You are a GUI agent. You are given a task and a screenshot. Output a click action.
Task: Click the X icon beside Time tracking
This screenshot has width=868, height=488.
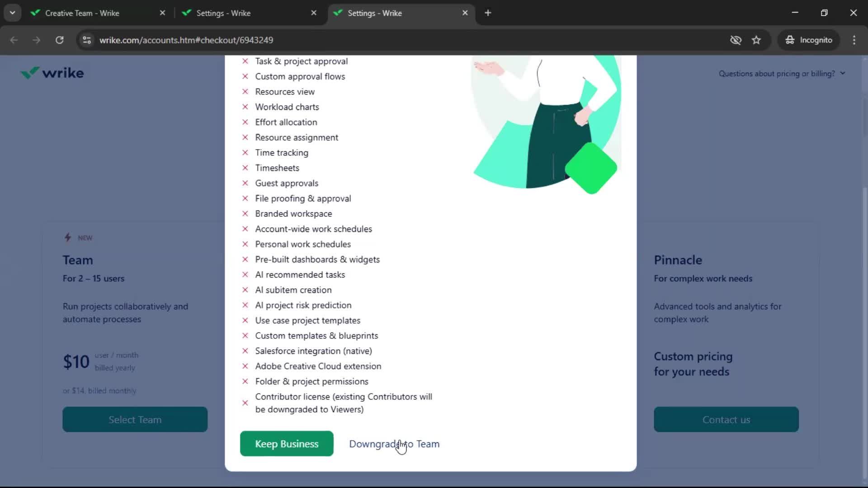[245, 153]
